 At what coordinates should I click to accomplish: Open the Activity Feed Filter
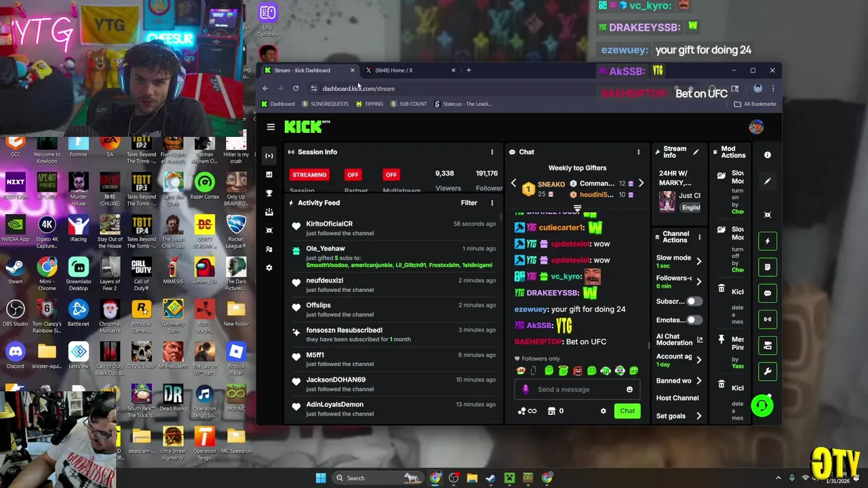pos(469,203)
